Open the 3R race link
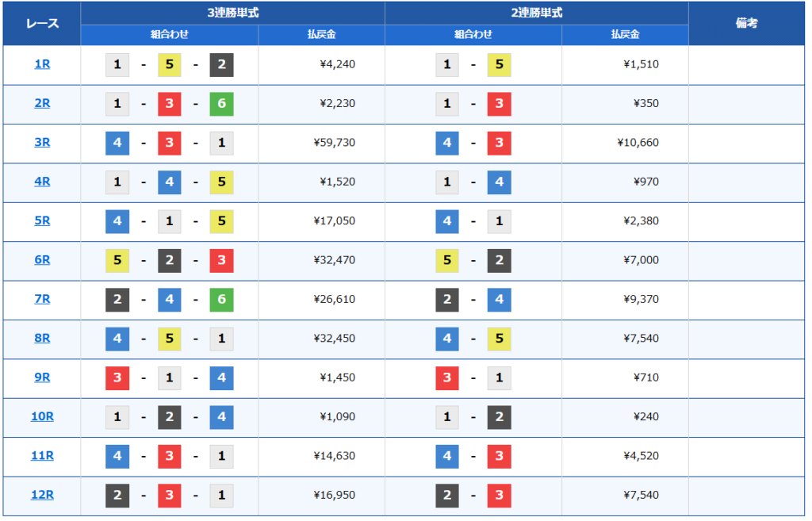Image resolution: width=812 pixels, height=521 pixels. pos(42,143)
